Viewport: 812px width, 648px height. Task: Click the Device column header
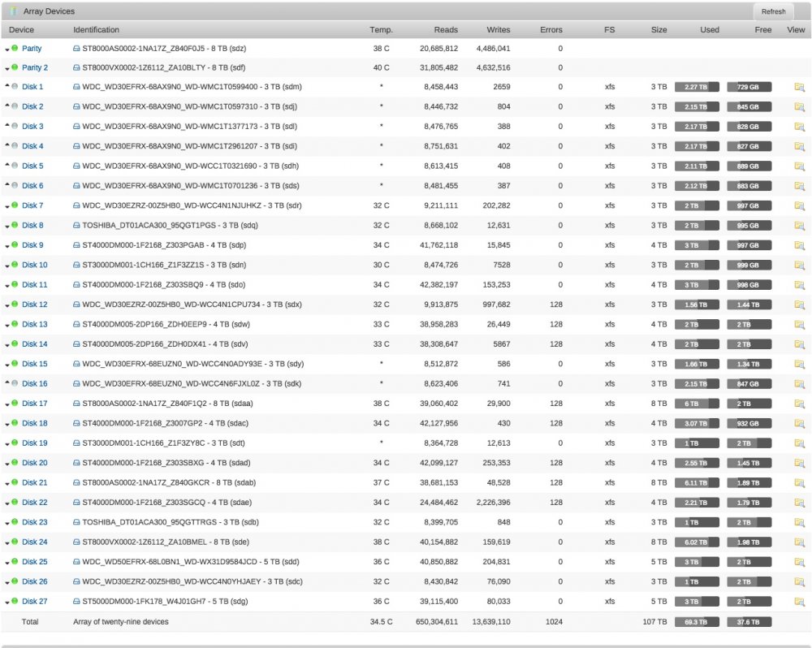[21, 29]
